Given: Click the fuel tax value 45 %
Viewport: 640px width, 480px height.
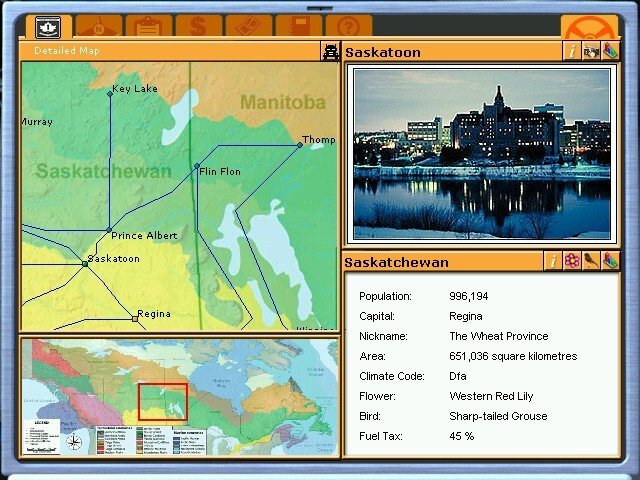Looking at the screenshot, I should pyautogui.click(x=462, y=436).
